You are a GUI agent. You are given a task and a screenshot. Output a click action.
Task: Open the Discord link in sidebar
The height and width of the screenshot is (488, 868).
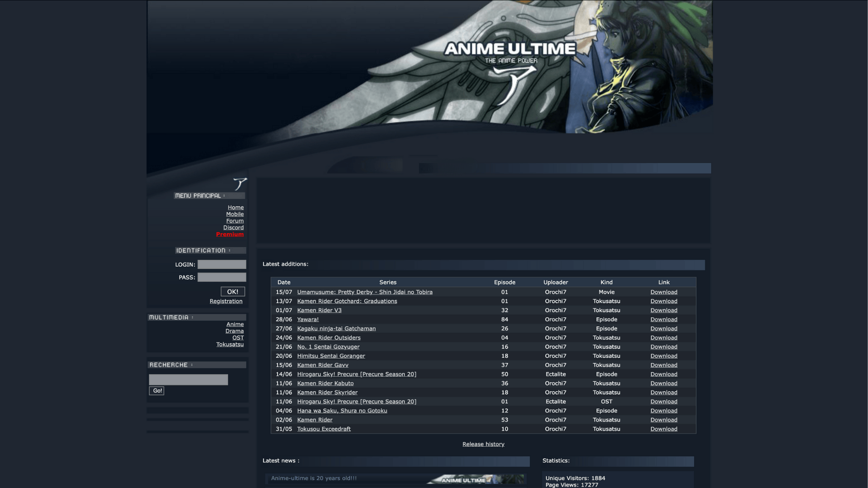click(x=233, y=228)
